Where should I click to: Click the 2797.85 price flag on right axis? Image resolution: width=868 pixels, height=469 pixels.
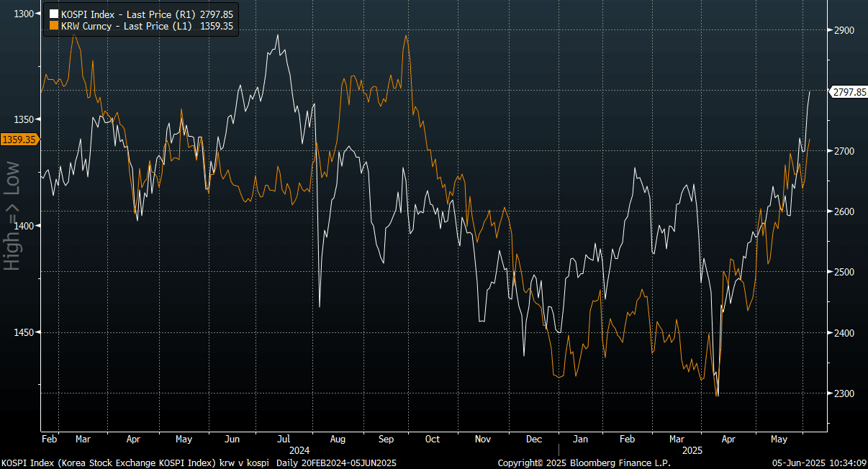[x=849, y=92]
